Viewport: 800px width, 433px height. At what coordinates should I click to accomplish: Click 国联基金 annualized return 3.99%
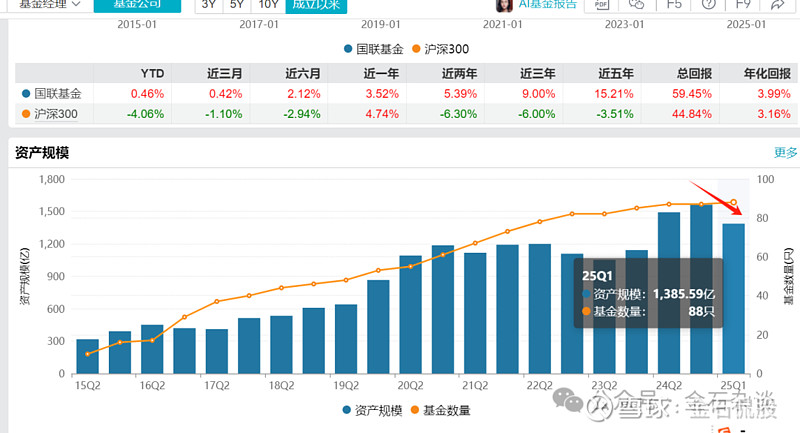coord(774,94)
